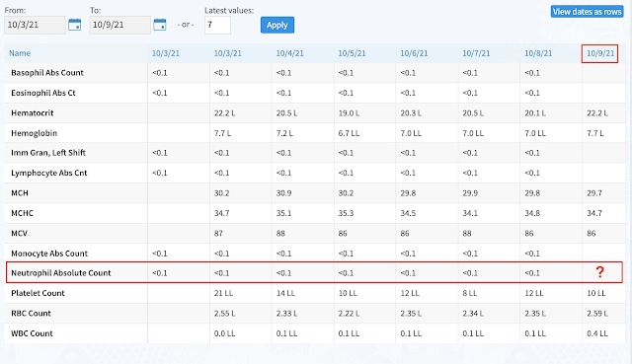Sort by the Name column header

20,53
